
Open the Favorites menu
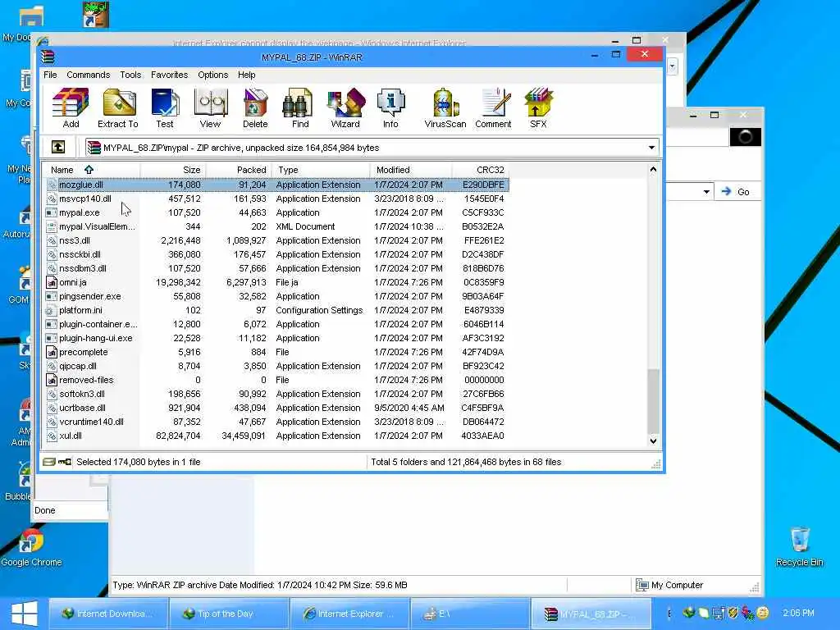coord(169,75)
